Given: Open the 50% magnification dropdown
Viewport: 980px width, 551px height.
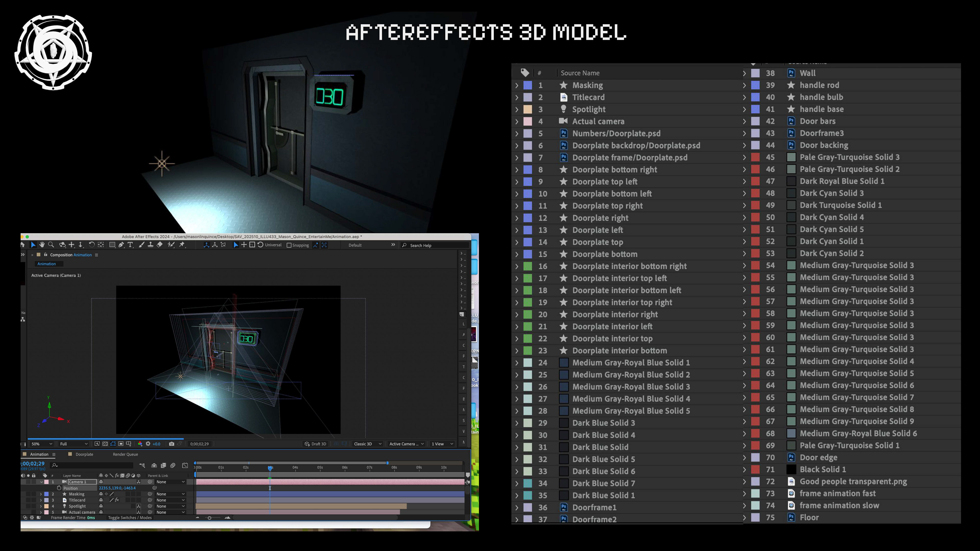Looking at the screenshot, I should tap(42, 444).
